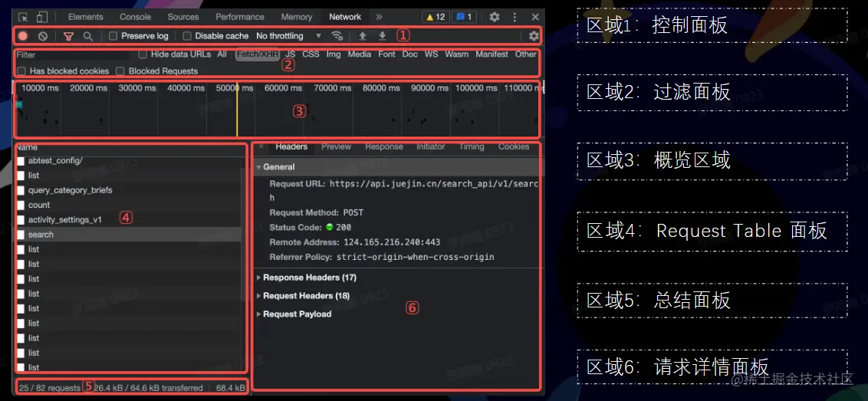Click the import HAR upload arrow
Image resolution: width=868 pixels, height=401 pixels.
point(363,36)
